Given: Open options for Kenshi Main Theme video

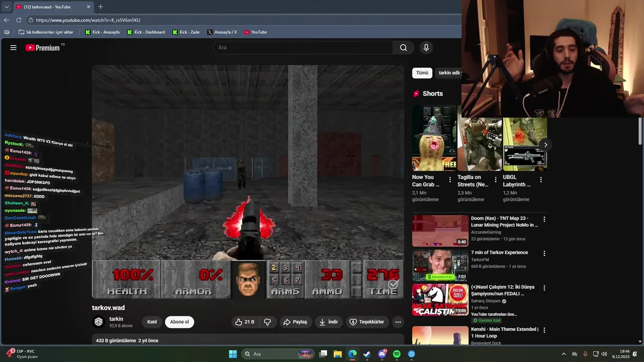Looking at the screenshot, I should tap(544, 330).
